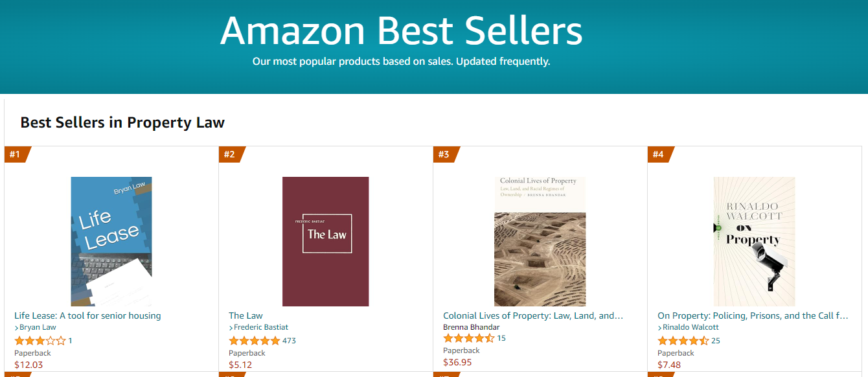Screen dimensions: 868x377
Task: View star rating for On Property
Action: [683, 341]
